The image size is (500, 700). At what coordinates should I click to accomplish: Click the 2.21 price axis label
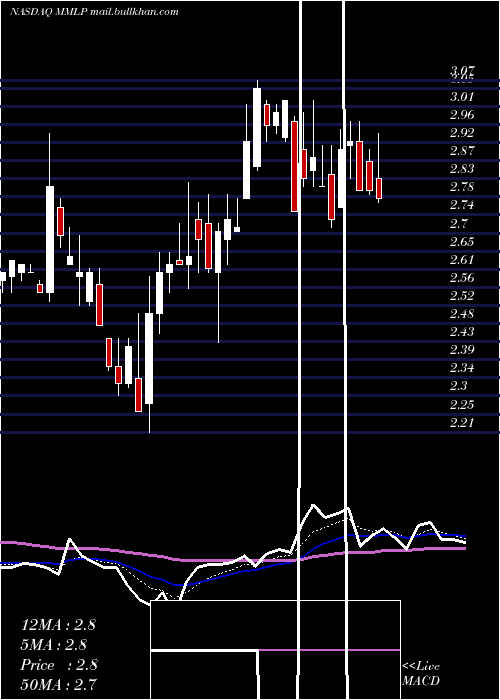tap(462, 422)
